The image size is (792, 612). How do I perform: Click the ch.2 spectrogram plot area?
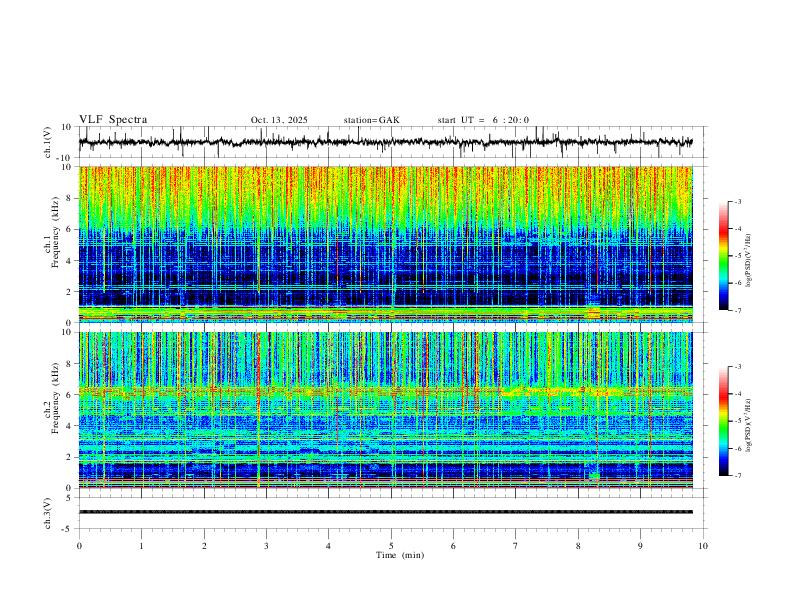385,410
